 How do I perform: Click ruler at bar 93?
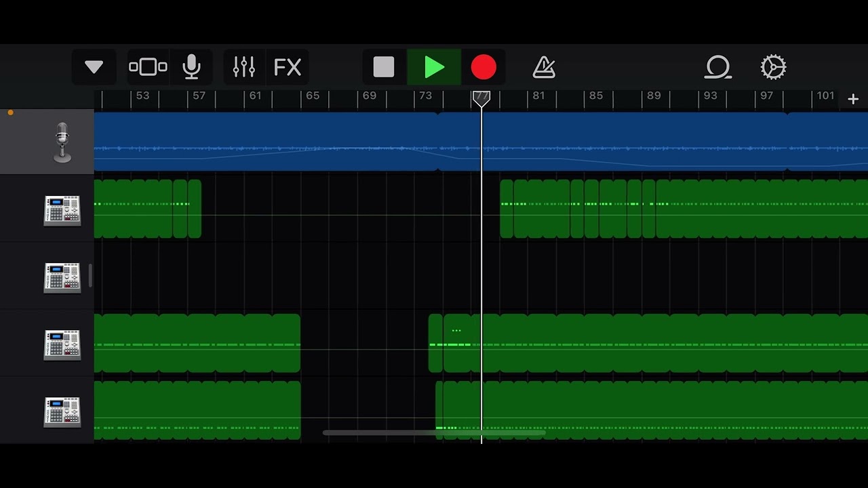tap(710, 96)
